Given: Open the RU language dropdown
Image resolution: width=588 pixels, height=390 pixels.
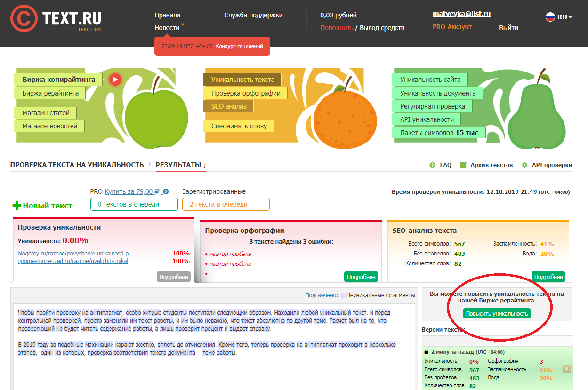Looking at the screenshot, I should 564,17.
